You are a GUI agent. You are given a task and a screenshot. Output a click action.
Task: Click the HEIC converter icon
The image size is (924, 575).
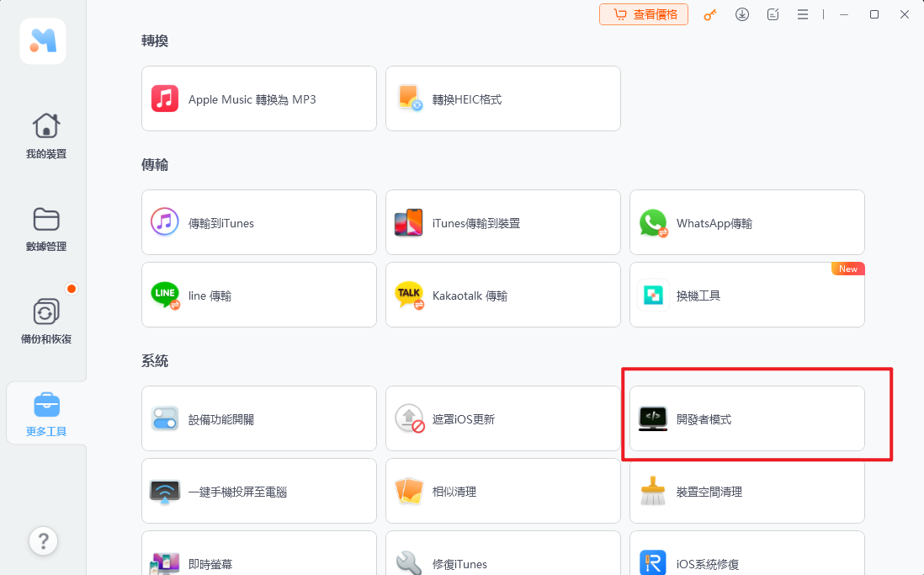(x=410, y=98)
